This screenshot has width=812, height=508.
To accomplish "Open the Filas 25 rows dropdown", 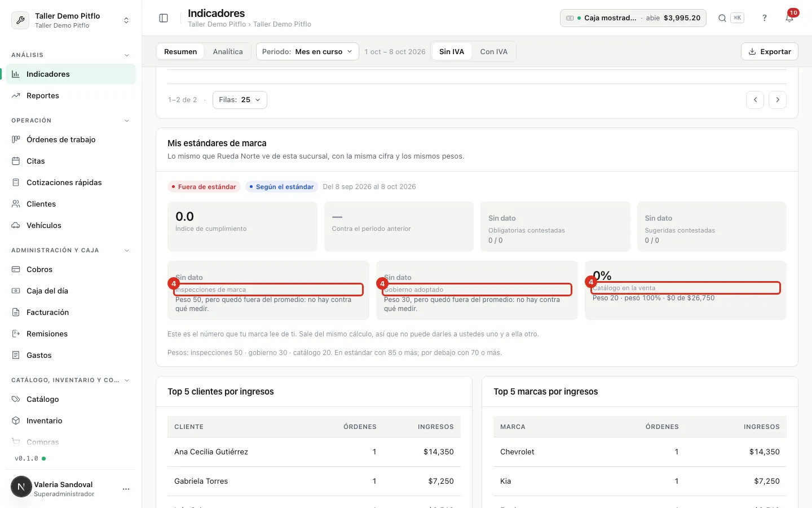I will point(240,100).
